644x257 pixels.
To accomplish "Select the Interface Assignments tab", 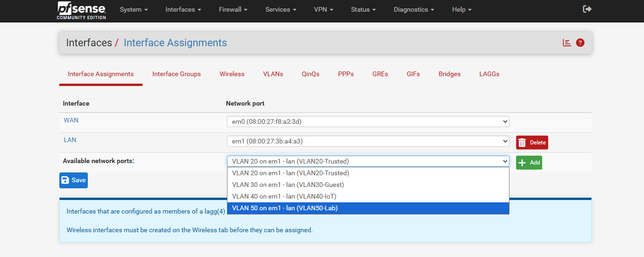I will point(101,74).
